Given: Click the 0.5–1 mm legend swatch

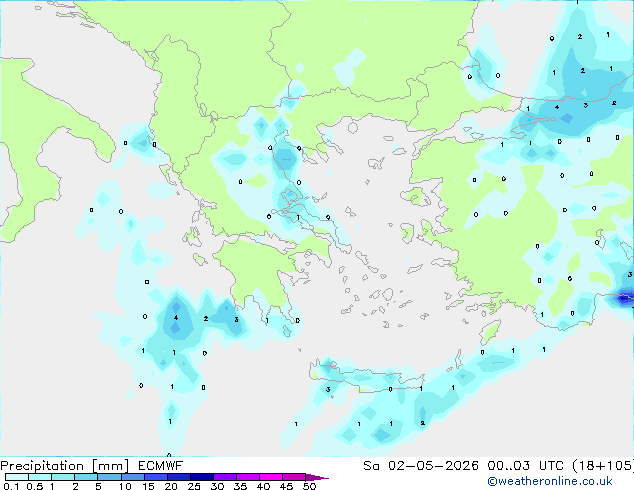Looking at the screenshot, I should click(x=40, y=477).
